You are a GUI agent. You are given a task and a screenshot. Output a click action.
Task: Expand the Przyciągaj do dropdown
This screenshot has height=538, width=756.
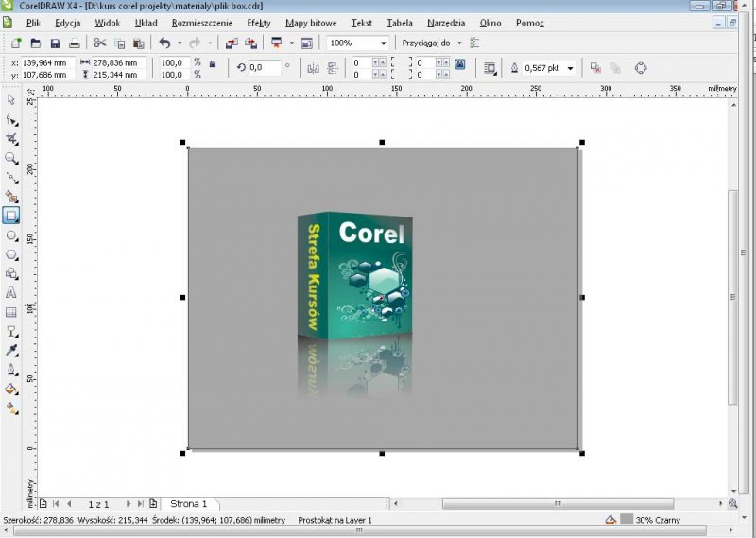pyautogui.click(x=459, y=43)
